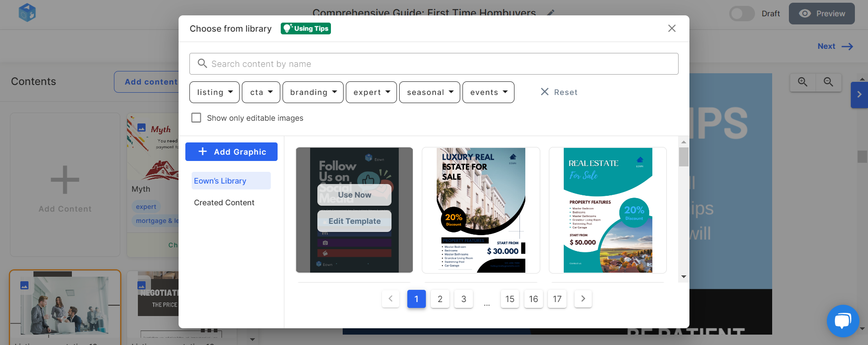
Task: Reset the library filters
Action: [559, 92]
